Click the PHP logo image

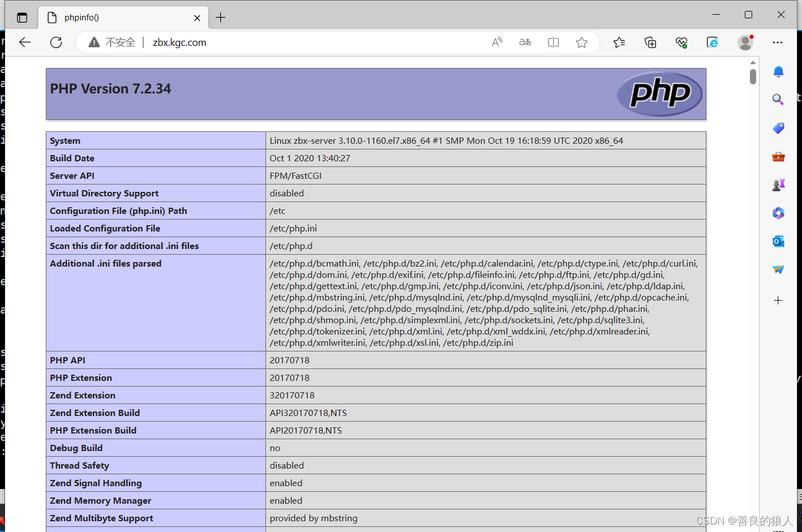coord(659,94)
